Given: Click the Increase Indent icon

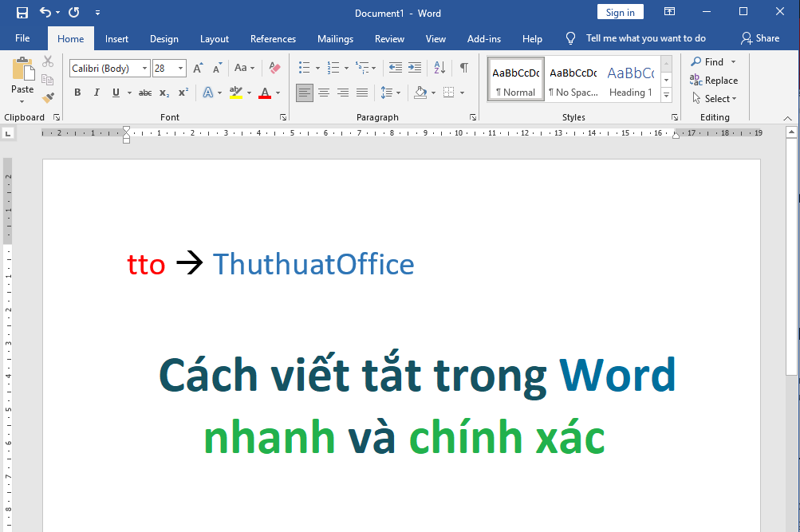Looking at the screenshot, I should pos(415,69).
